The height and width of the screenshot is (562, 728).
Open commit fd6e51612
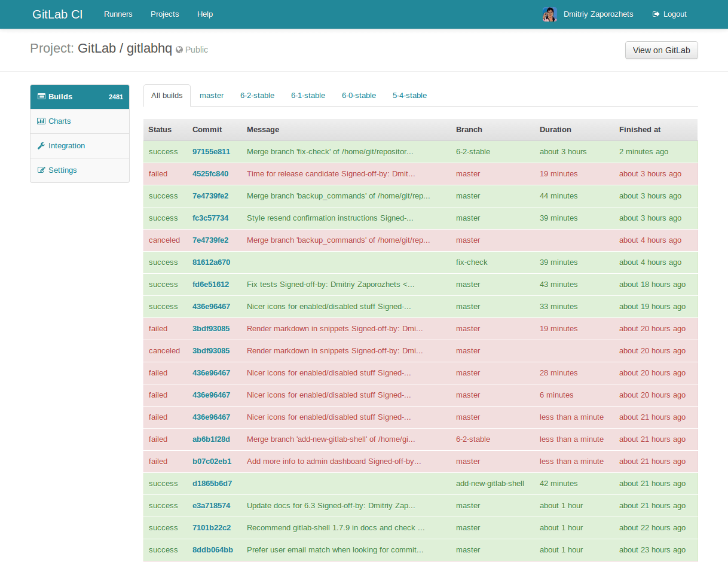pyautogui.click(x=210, y=285)
